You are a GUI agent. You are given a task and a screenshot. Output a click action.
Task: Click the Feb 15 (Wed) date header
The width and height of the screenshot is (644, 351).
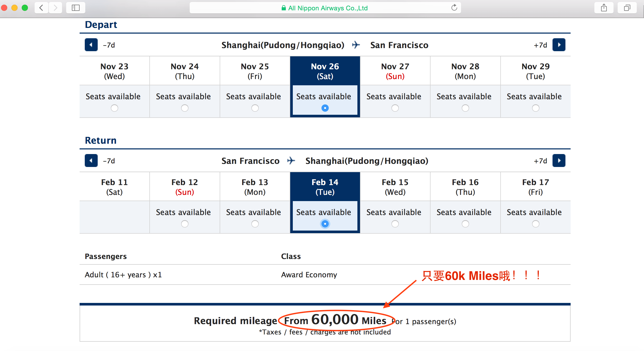pos(395,187)
